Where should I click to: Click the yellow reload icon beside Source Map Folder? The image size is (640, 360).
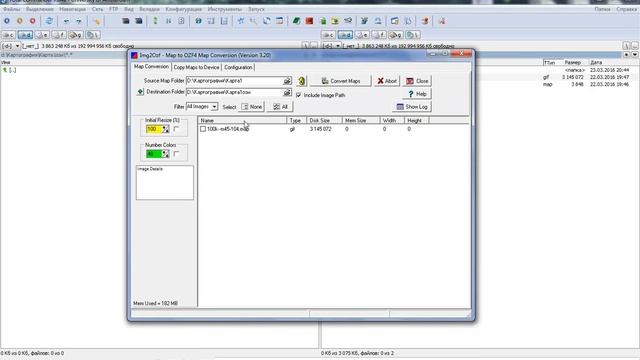pos(302,81)
